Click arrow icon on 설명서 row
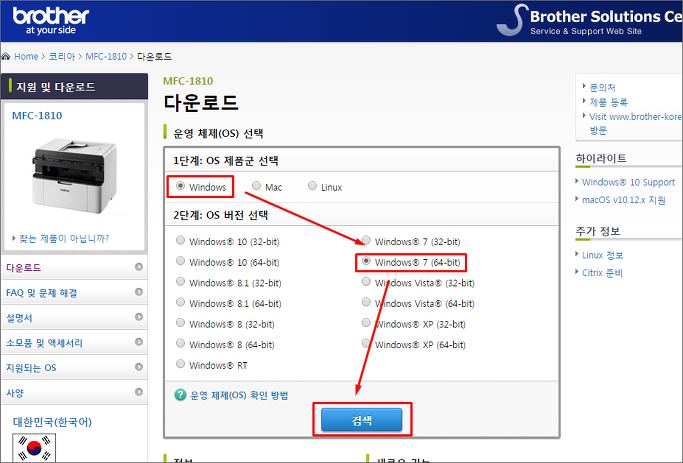The width and height of the screenshot is (683, 463). point(139,317)
